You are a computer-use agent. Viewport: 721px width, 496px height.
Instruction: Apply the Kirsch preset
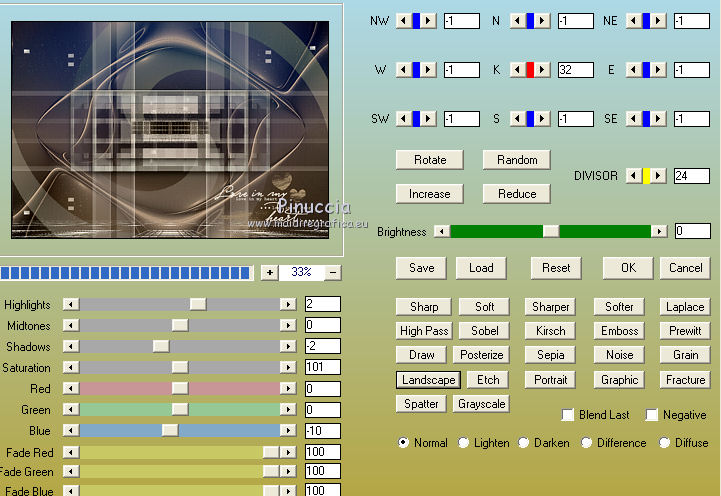click(x=550, y=331)
